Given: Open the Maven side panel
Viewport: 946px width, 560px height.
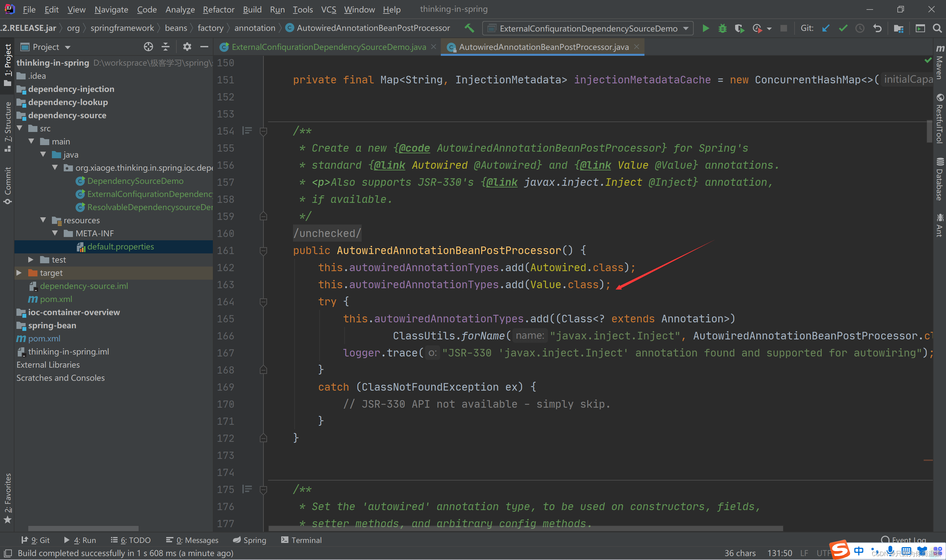Looking at the screenshot, I should coord(939,62).
